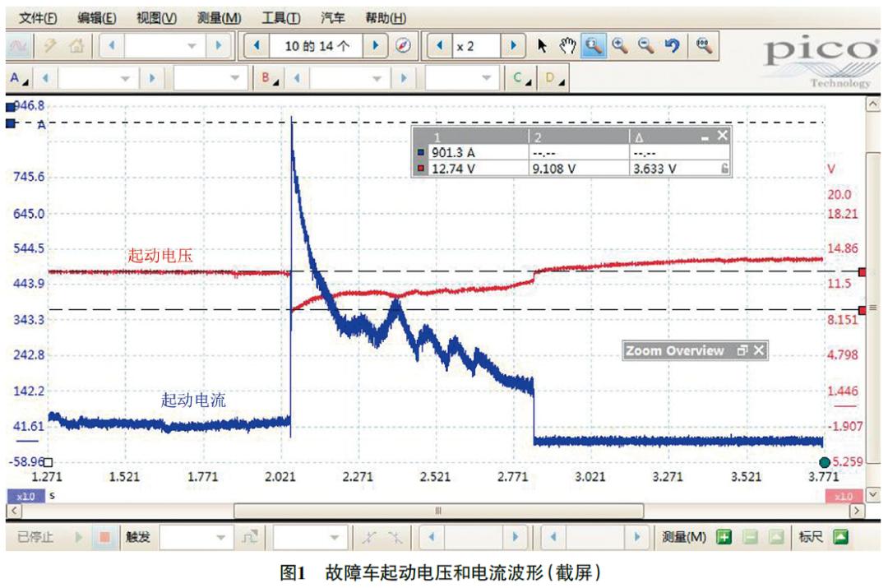
Task: Click the 3.633 V delta cell
Action: click(654, 169)
